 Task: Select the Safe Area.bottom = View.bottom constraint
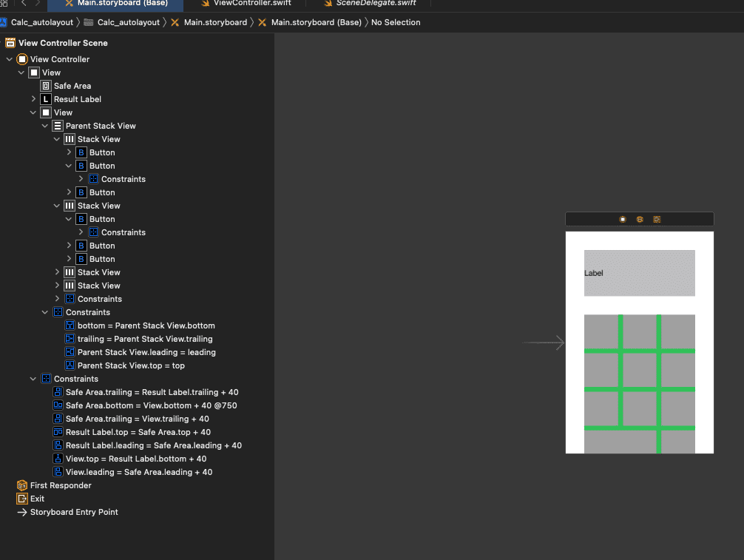pyautogui.click(x=151, y=405)
